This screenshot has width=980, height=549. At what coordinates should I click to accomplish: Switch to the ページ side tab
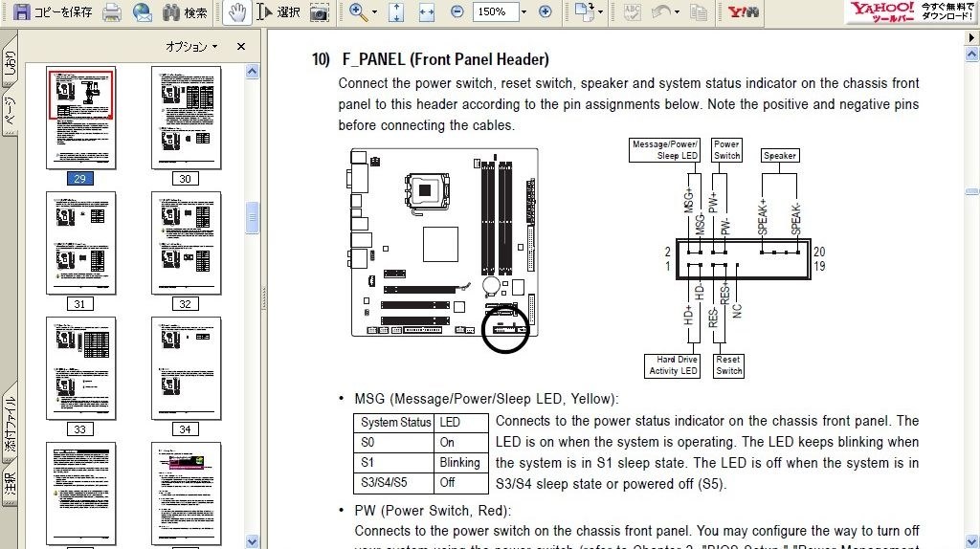tap(9, 113)
